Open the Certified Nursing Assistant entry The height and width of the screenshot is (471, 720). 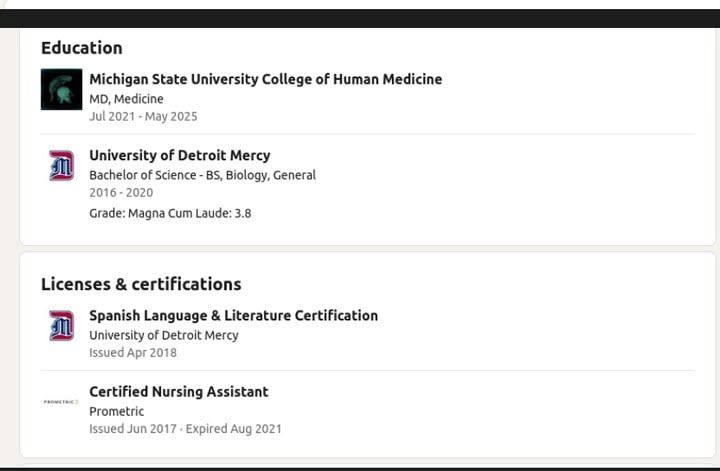click(179, 392)
